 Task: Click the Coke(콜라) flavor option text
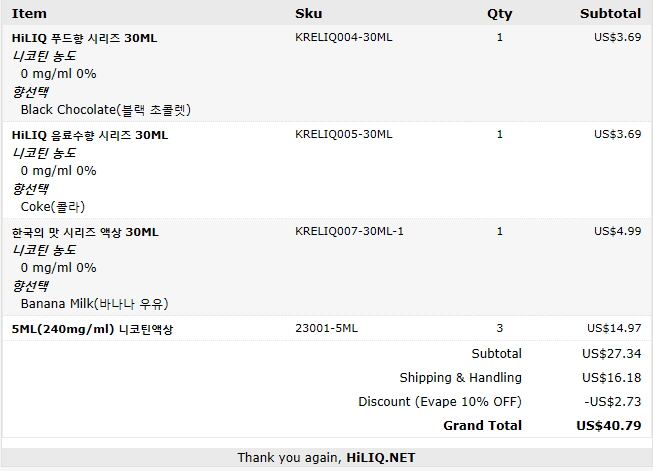(53, 207)
